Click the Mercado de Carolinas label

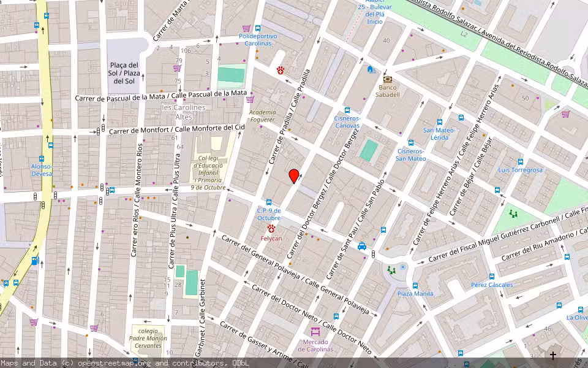point(318,345)
